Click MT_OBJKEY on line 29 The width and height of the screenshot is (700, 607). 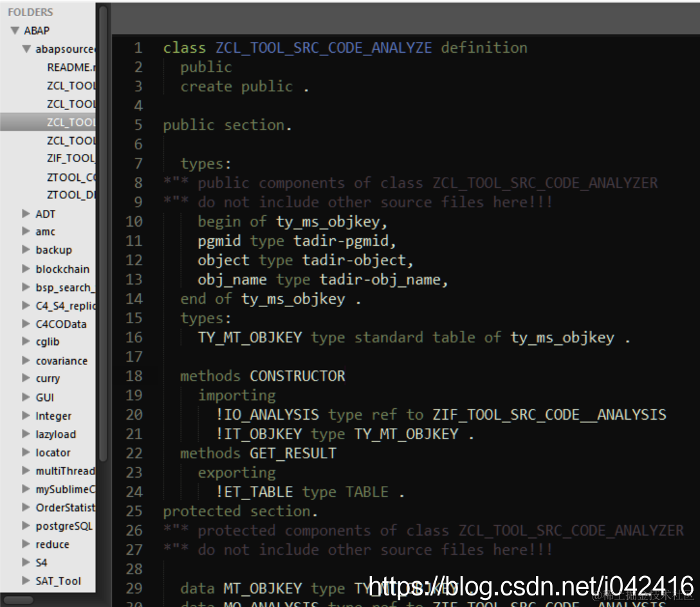click(262, 589)
